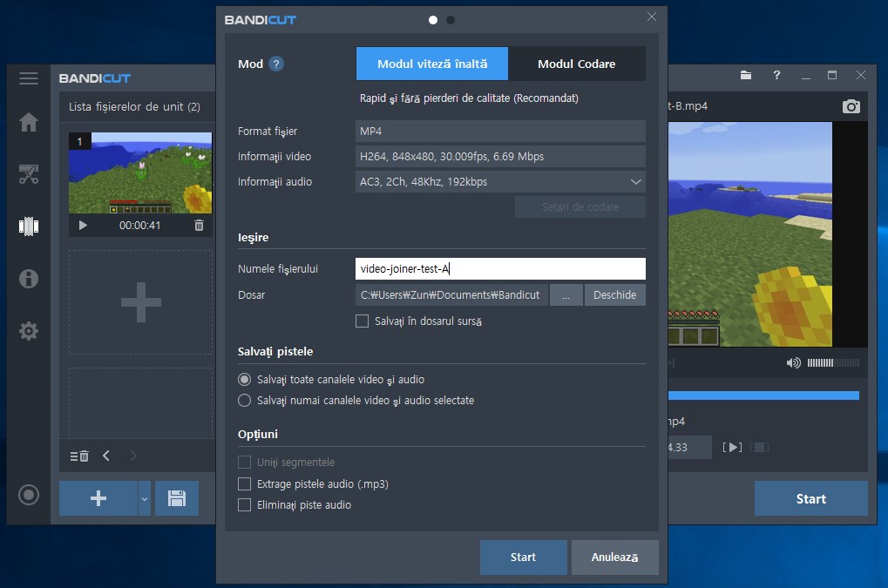888x588 pixels.
Task: Play the segment with bracketed play icon
Action: click(x=732, y=447)
